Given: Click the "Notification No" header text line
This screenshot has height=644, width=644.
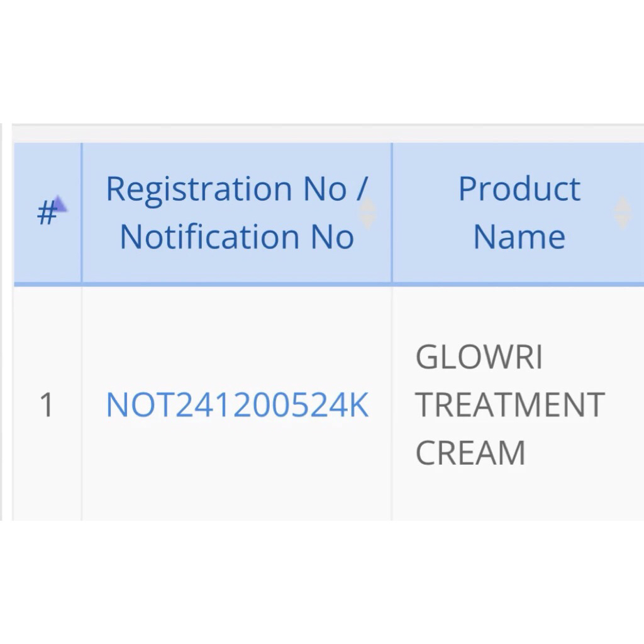Looking at the screenshot, I should (236, 237).
